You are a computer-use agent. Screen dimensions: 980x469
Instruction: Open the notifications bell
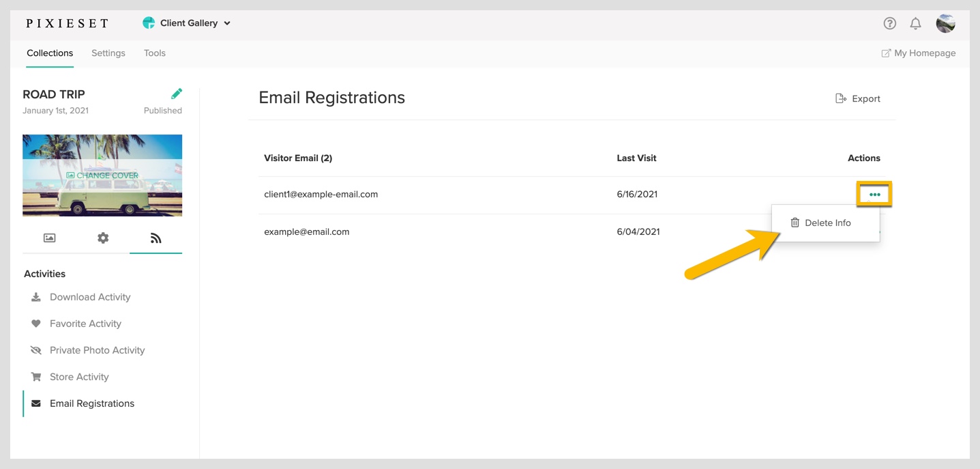point(915,23)
